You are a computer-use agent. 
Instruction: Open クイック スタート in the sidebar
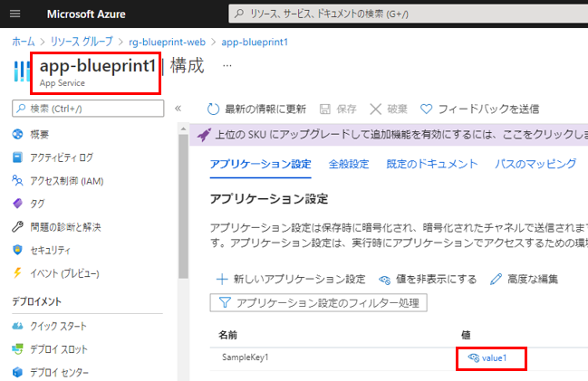click(x=58, y=327)
